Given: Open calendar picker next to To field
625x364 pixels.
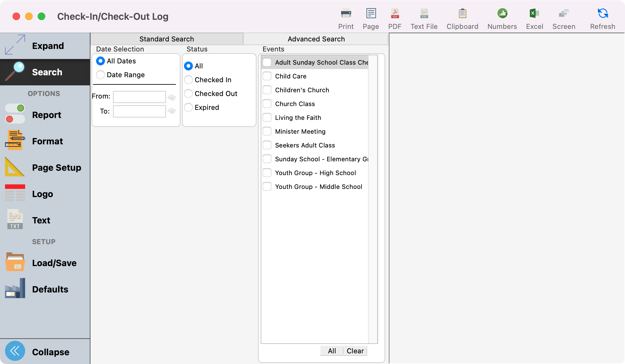Looking at the screenshot, I should click(x=172, y=111).
